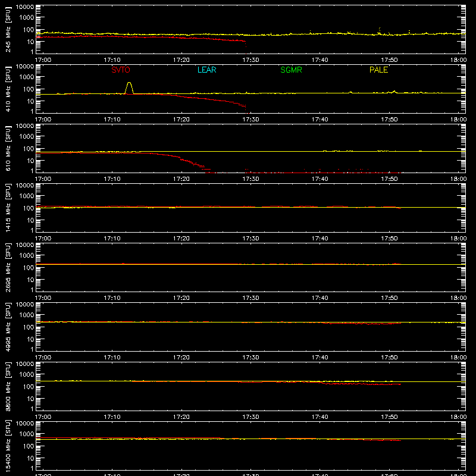Viewport: 476px width, 476px height.
Task: Click the 2695 MHz [SFU] axis title
Action: (8, 267)
